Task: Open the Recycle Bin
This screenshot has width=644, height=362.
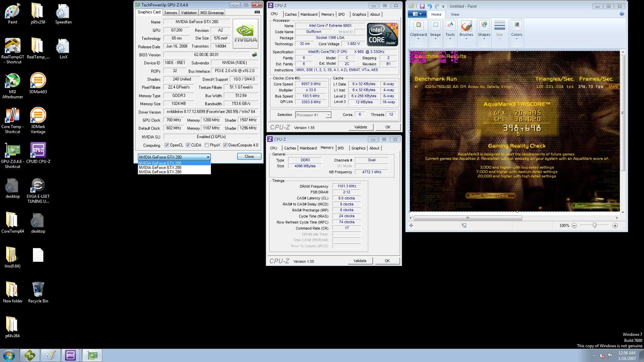Action: [38, 292]
